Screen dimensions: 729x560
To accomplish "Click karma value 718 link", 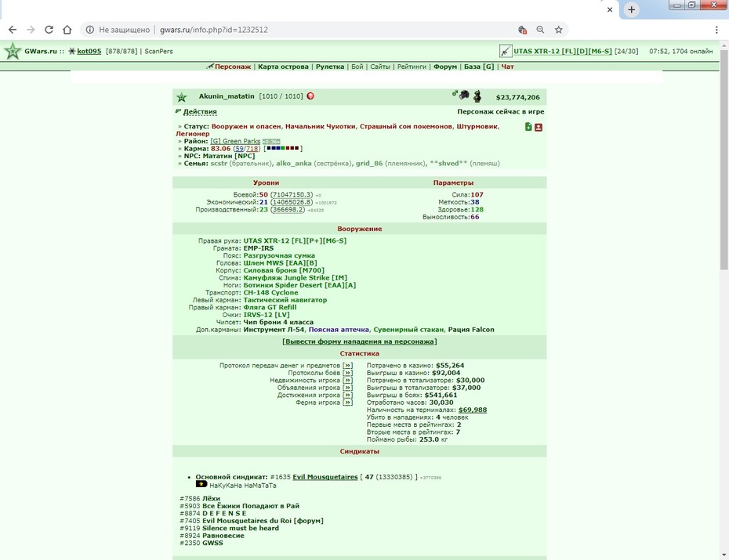I will click(252, 149).
